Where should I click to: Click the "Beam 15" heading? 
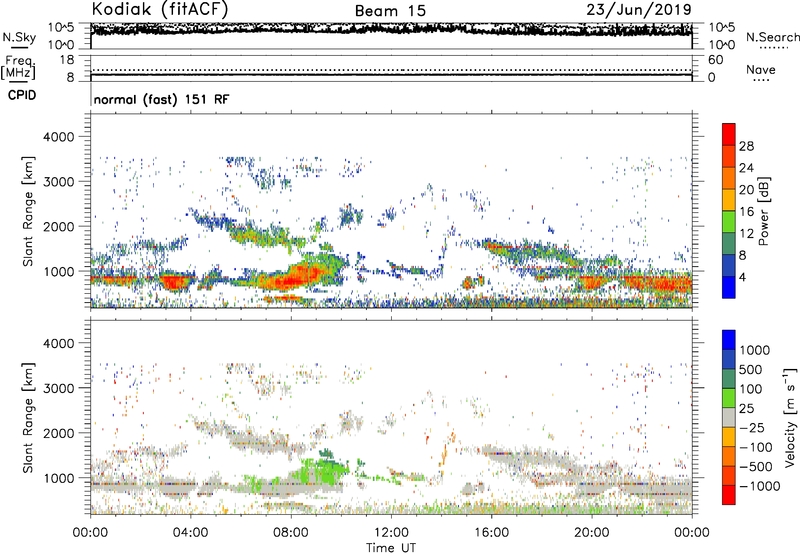pos(390,11)
